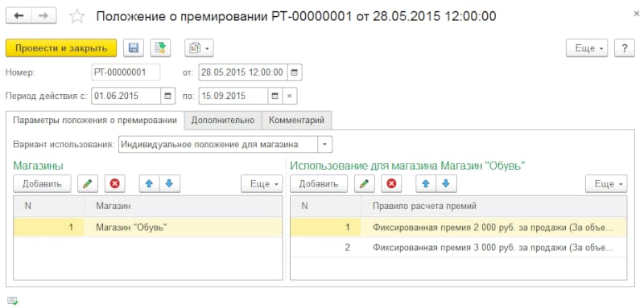Screen dimensions: 644x308
Task: Click the N column header in stores table
Action: coord(49,207)
